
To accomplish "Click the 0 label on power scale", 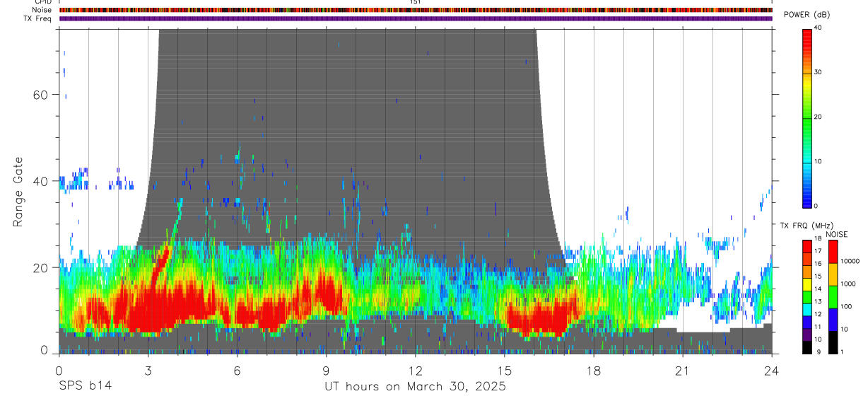I will click(816, 206).
